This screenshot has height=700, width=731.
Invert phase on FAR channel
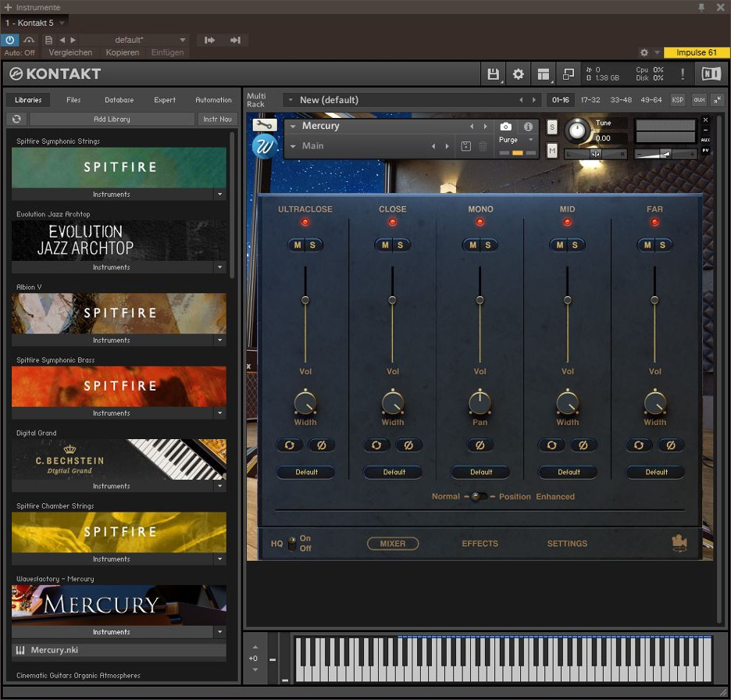click(x=670, y=445)
